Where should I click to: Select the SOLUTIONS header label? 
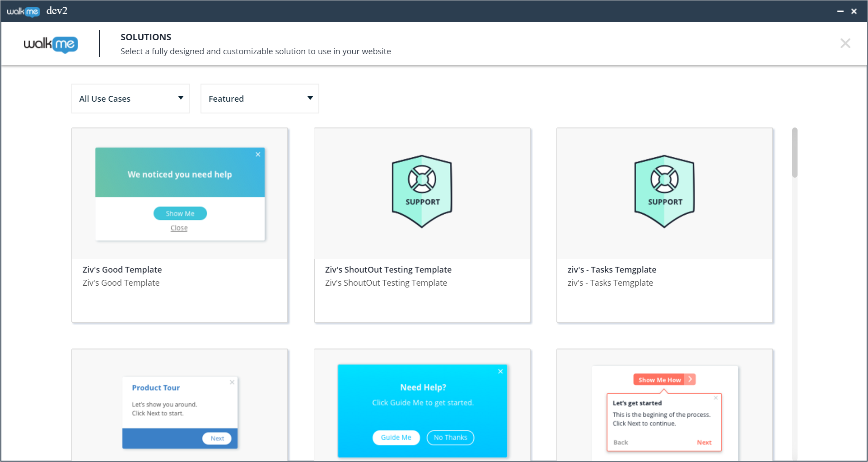pos(145,37)
